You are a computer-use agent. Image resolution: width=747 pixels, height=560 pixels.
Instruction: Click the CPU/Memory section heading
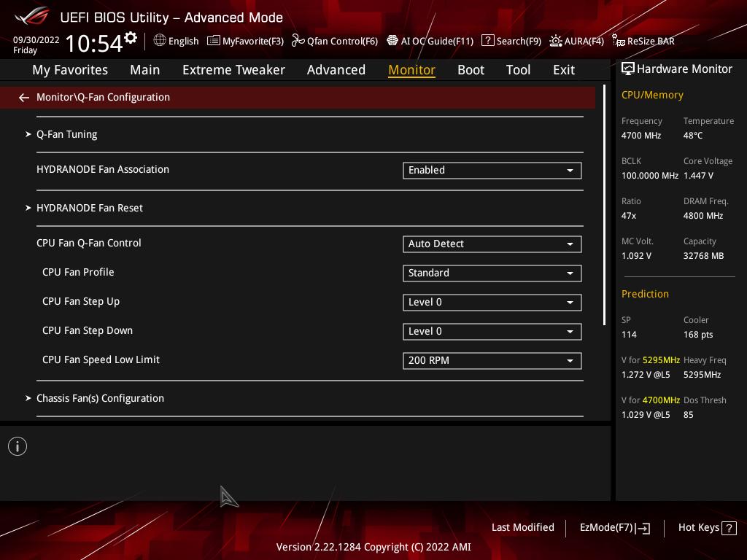652,96
